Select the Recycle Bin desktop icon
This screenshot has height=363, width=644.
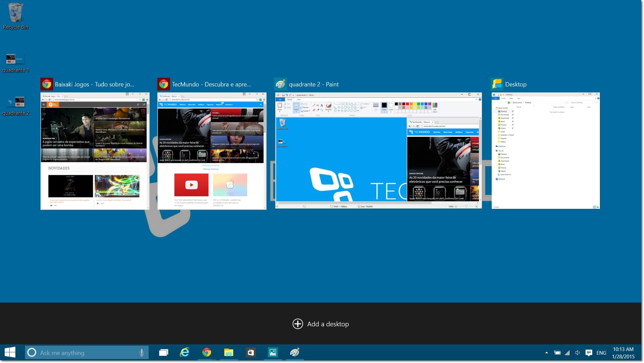pos(15,16)
